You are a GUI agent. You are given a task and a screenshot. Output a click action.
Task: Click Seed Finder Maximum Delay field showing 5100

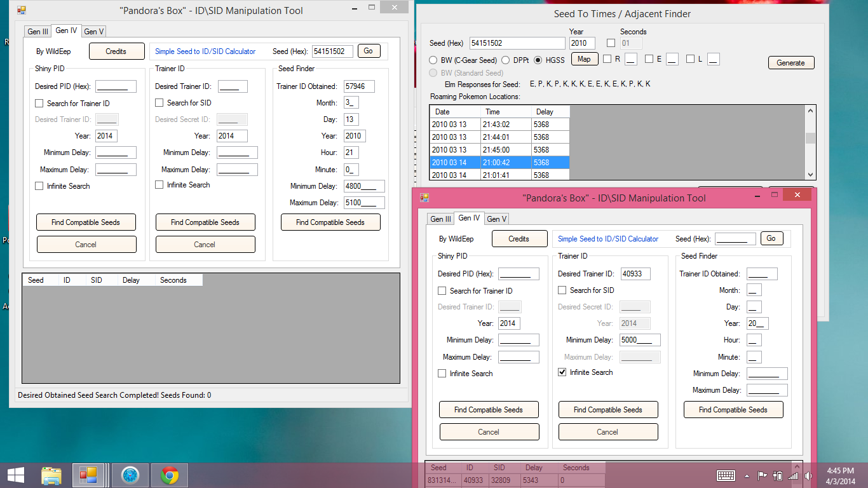click(x=364, y=203)
